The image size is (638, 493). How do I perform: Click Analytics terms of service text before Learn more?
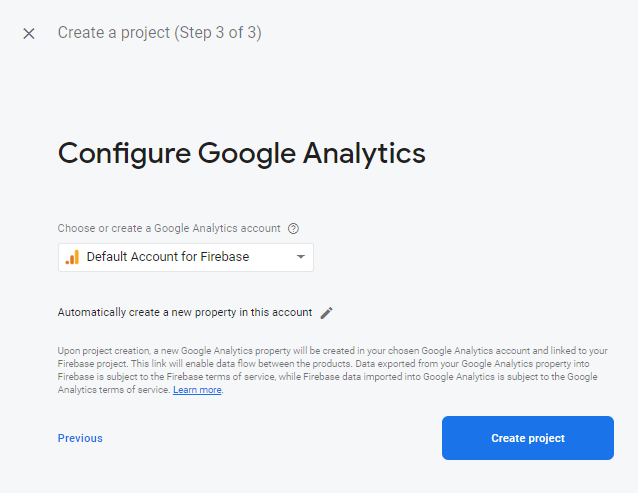pyautogui.click(x=114, y=390)
